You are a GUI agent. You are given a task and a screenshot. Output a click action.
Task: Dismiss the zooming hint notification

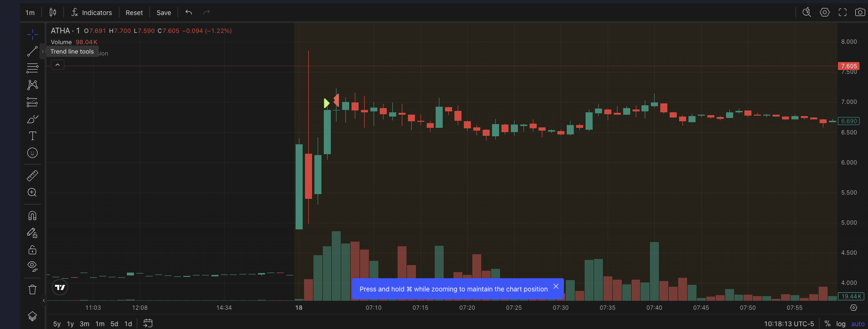tap(556, 286)
